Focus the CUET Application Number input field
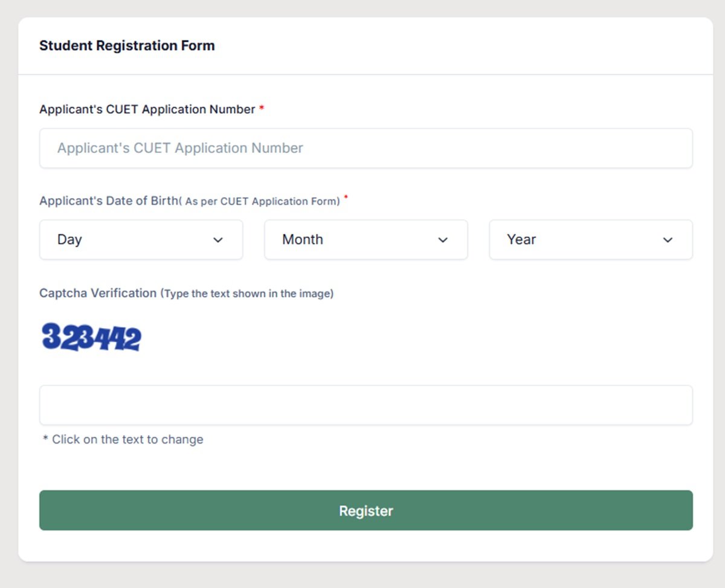The height and width of the screenshot is (588, 725). click(x=366, y=148)
